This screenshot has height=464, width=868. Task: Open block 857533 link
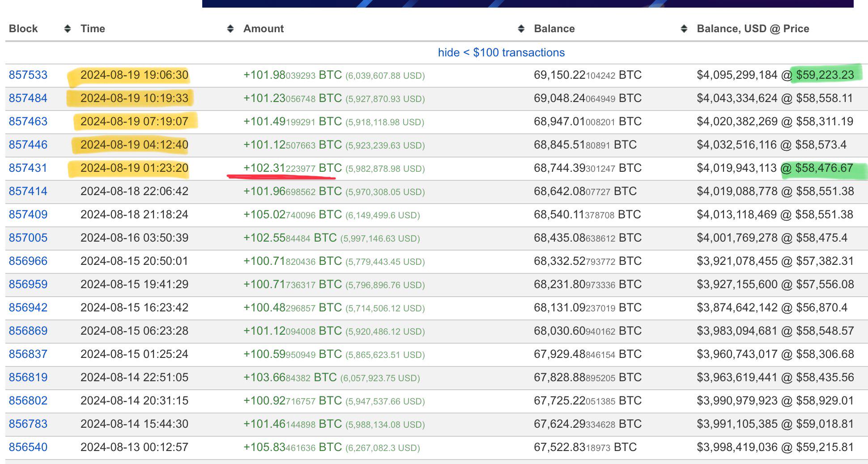[28, 75]
